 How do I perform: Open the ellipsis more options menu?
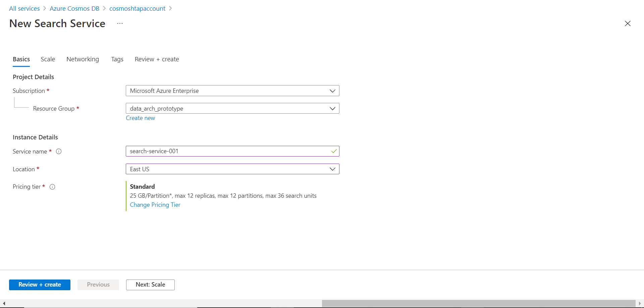120,23
